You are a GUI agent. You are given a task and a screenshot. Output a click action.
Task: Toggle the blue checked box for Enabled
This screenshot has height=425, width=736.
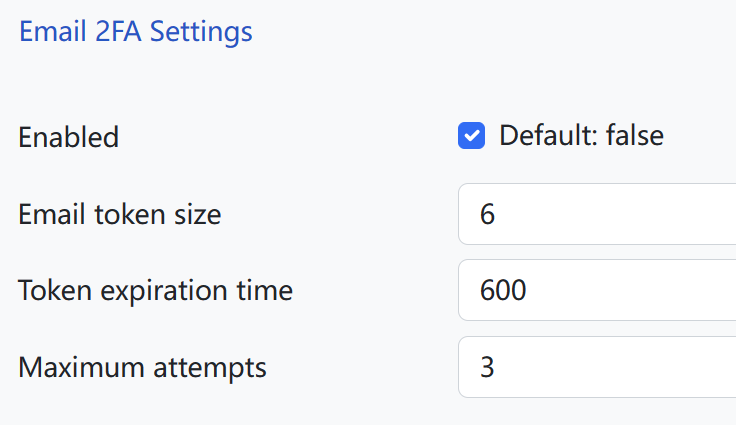(x=472, y=136)
